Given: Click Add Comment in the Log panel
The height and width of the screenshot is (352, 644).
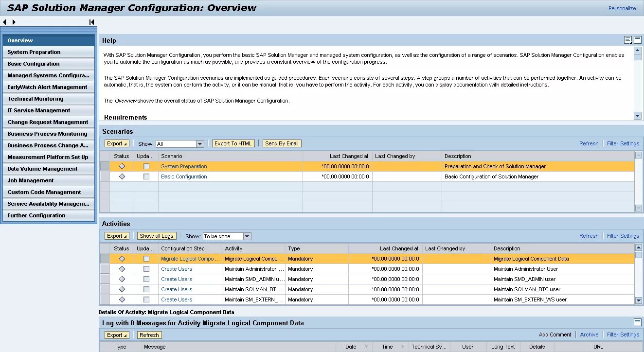Looking at the screenshot, I should point(555,334).
